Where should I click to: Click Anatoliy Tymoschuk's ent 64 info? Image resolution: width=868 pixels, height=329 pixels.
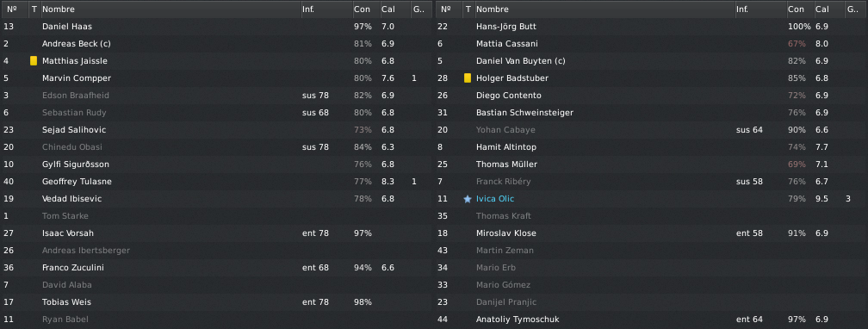click(x=749, y=320)
